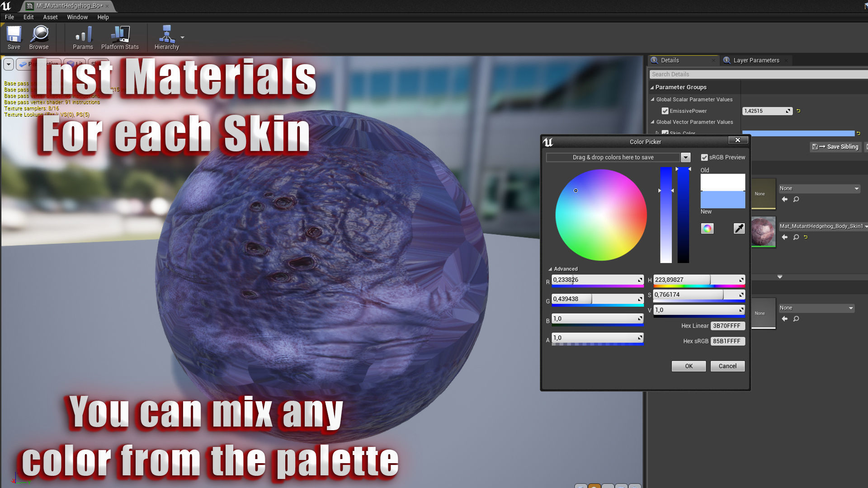This screenshot has width=868, height=488.
Task: Click the Hierarchy toolbar icon
Action: pos(166,36)
